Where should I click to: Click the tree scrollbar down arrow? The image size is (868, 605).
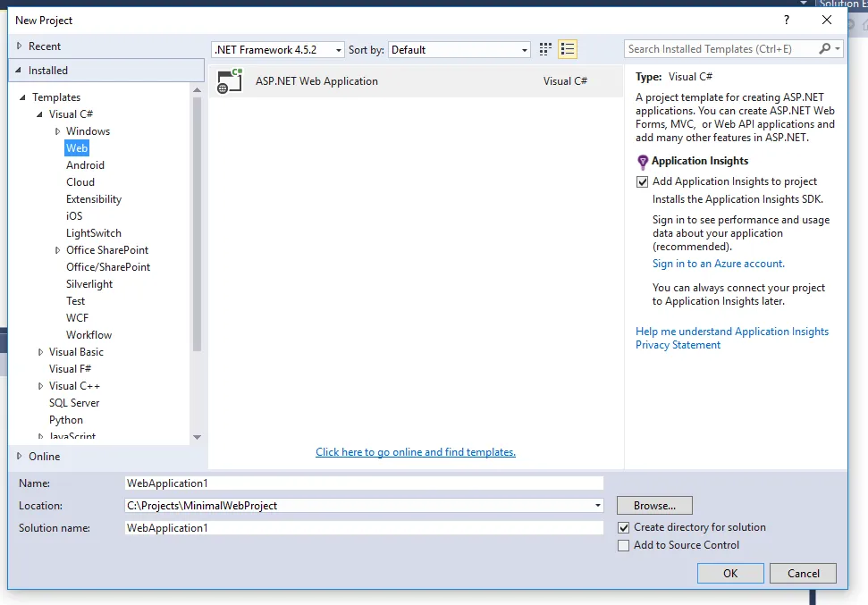pos(197,437)
